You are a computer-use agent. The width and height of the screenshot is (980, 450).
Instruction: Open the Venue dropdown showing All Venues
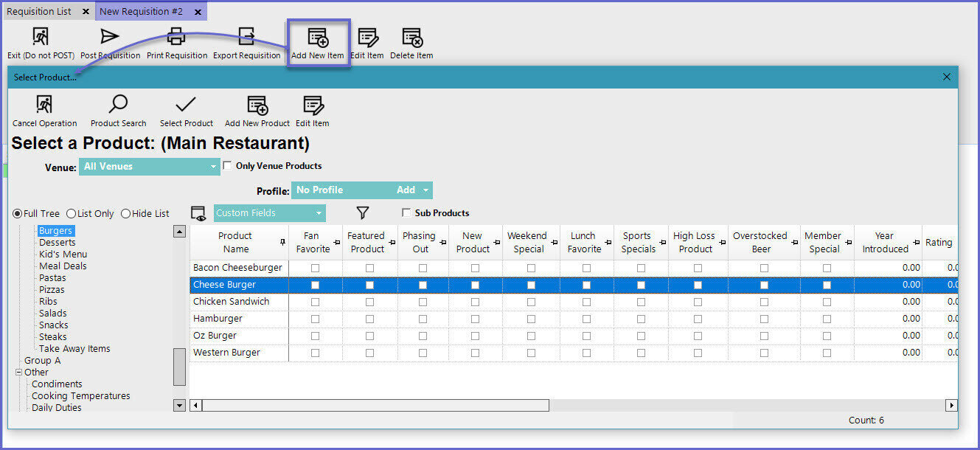tap(214, 167)
